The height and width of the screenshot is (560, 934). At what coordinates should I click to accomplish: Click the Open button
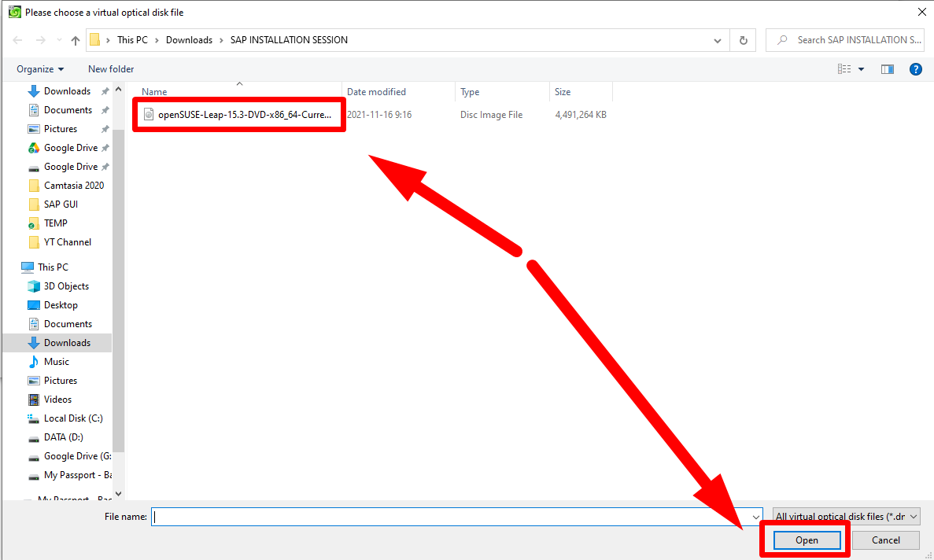point(807,540)
